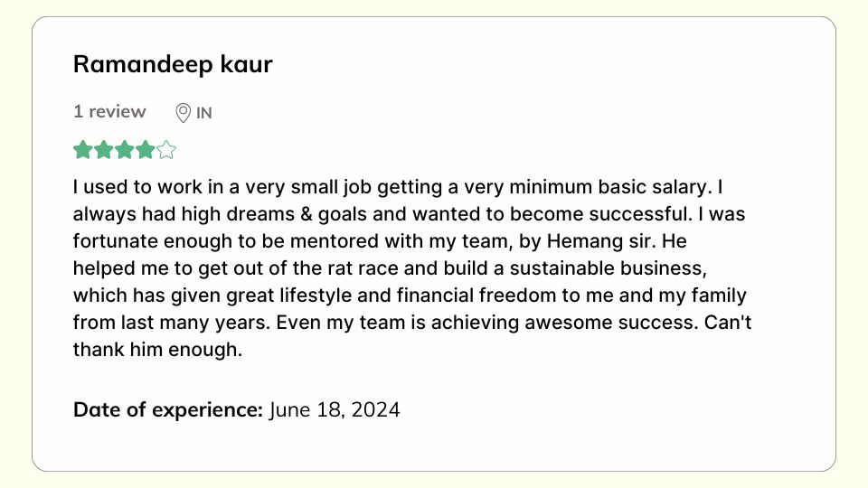Click the "1 review" count

(109, 112)
